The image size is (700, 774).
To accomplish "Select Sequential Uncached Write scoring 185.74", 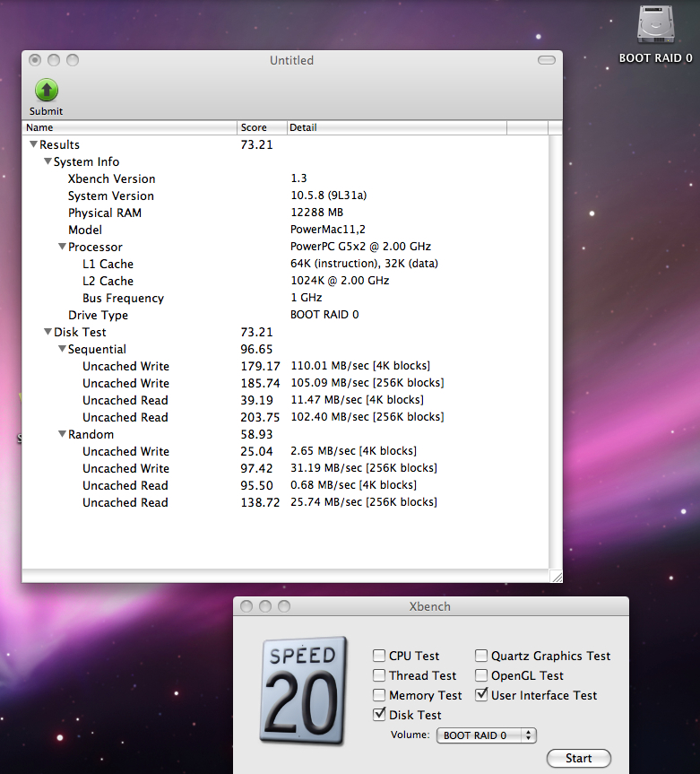I will click(285, 383).
